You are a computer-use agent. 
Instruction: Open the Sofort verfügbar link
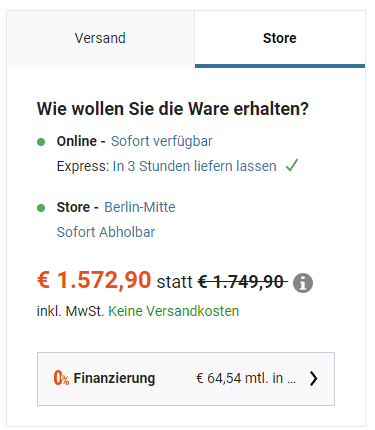tap(162, 141)
